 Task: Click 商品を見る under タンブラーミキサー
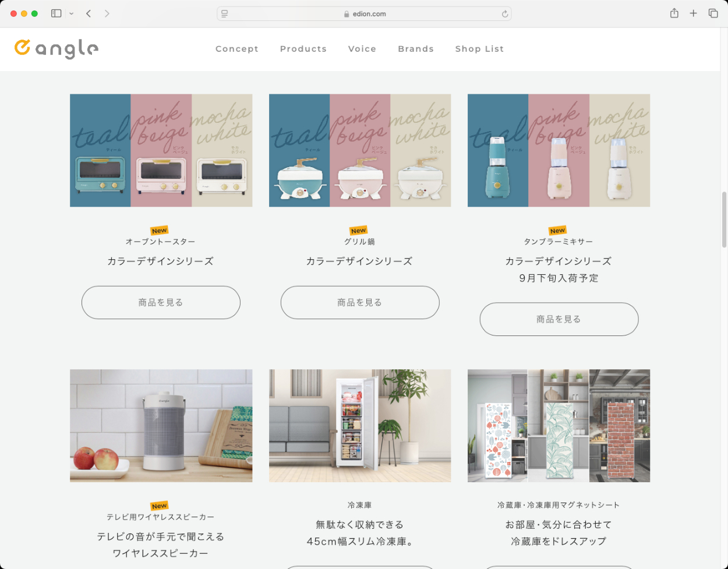pos(559,319)
